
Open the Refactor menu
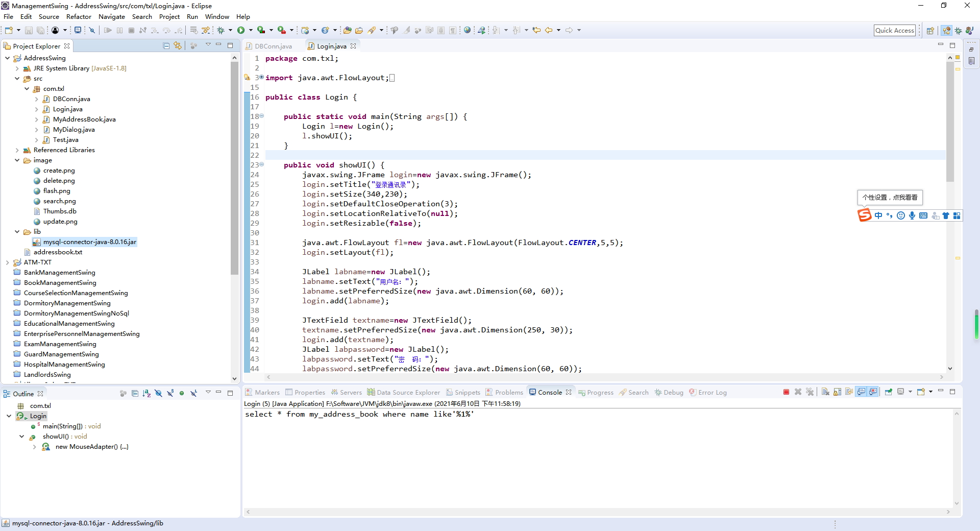click(79, 16)
